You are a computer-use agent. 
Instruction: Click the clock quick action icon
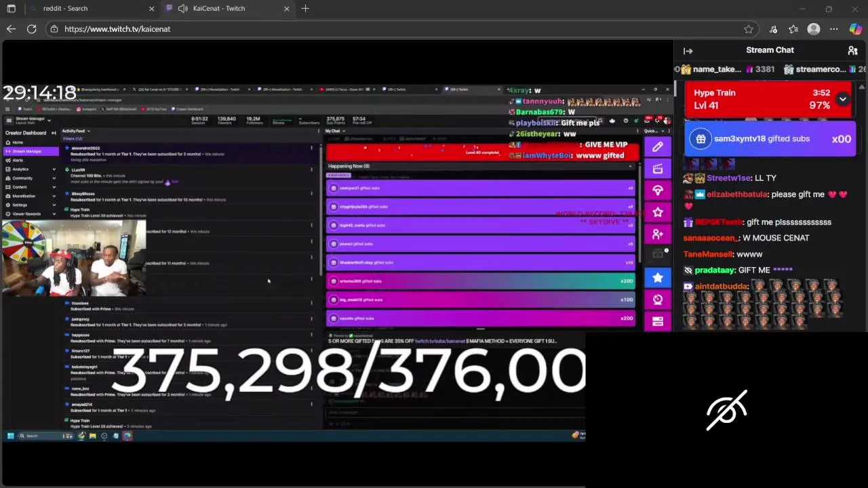[657, 300]
